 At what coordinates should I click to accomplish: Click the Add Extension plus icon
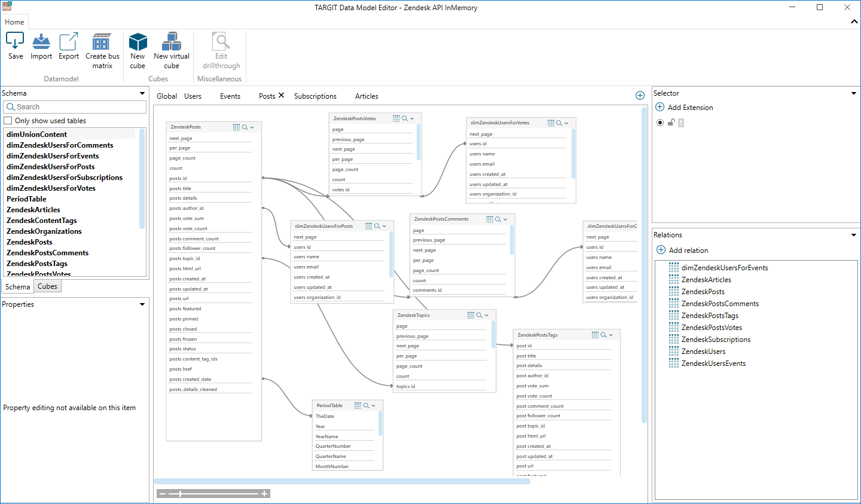click(660, 107)
